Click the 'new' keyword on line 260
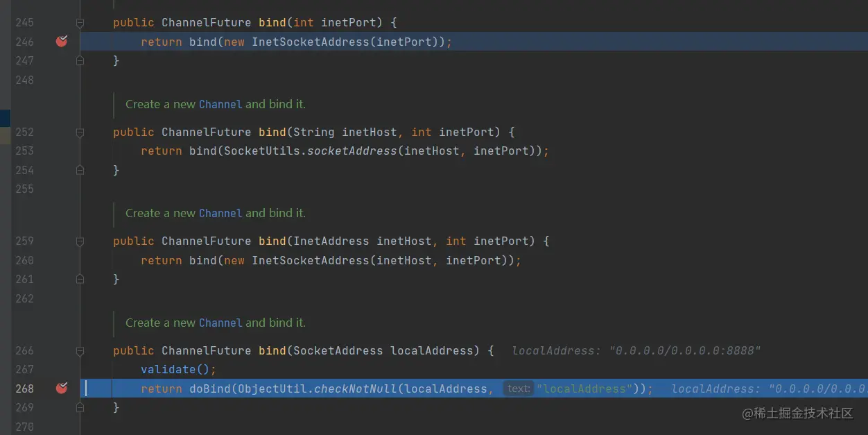This screenshot has height=435, width=868. 234,260
